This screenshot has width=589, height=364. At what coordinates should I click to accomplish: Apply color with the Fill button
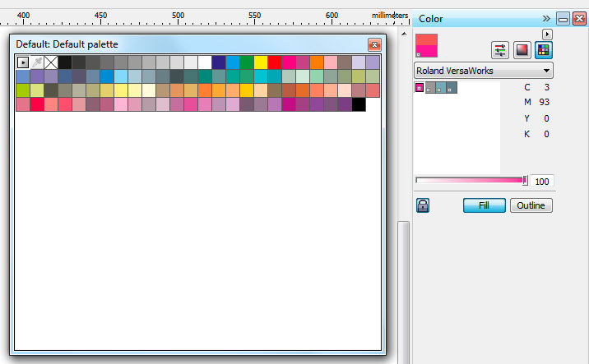click(x=485, y=205)
